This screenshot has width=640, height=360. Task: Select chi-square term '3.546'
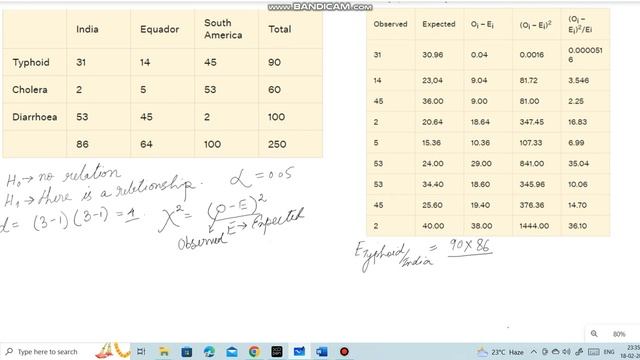point(578,80)
